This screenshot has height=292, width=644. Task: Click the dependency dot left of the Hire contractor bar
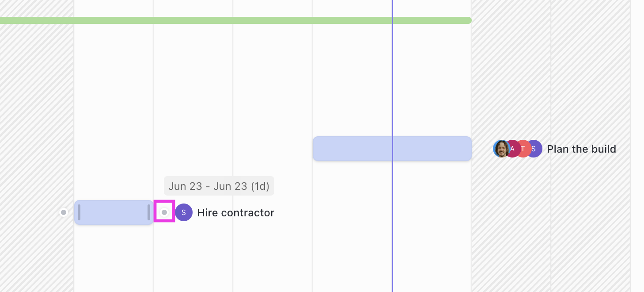[x=64, y=212]
